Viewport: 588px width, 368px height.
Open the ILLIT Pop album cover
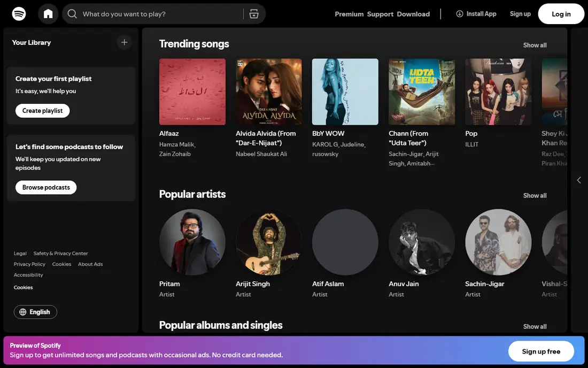(498, 91)
